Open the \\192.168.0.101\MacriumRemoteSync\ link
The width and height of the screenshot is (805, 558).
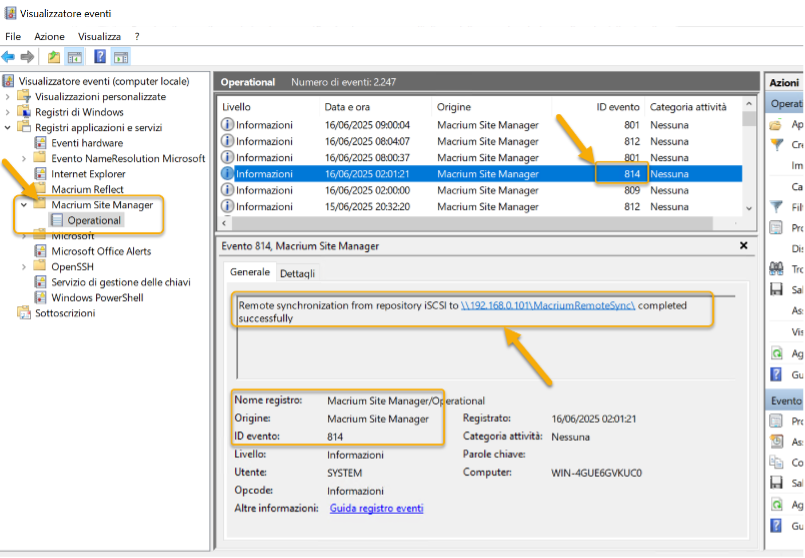click(x=548, y=305)
